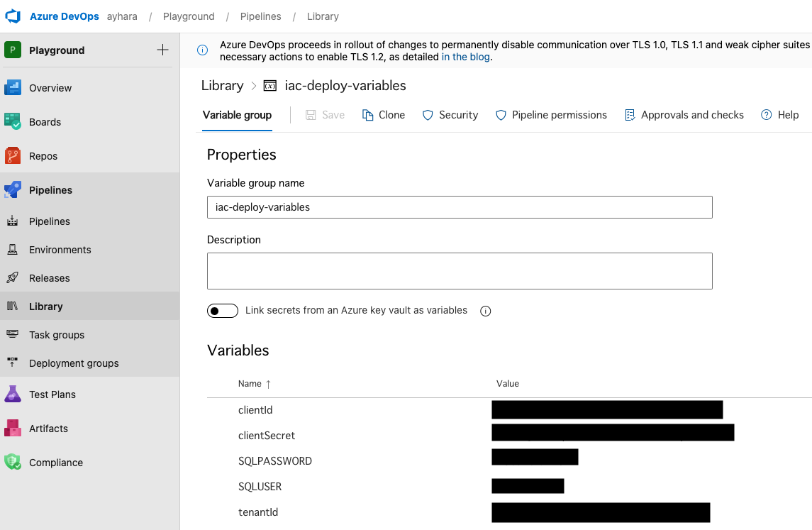Click the Variable group name input field

460,207
